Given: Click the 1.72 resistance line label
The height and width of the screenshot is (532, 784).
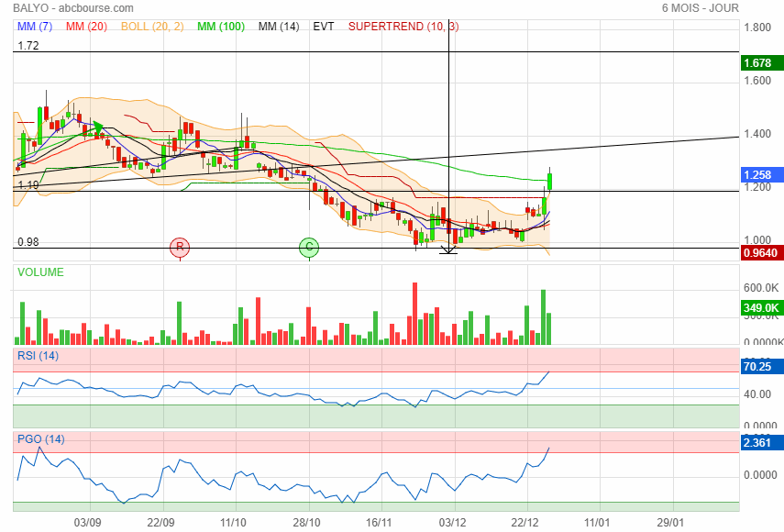Looking at the screenshot, I should click(28, 46).
